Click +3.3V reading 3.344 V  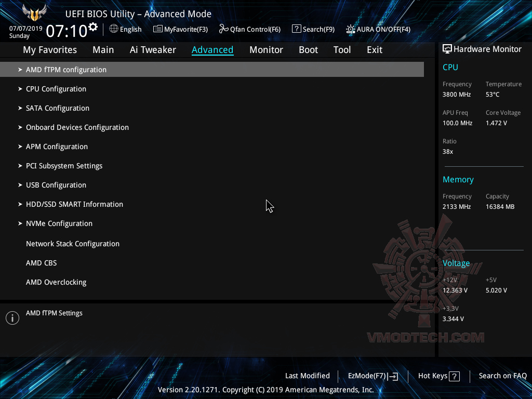[453, 319]
